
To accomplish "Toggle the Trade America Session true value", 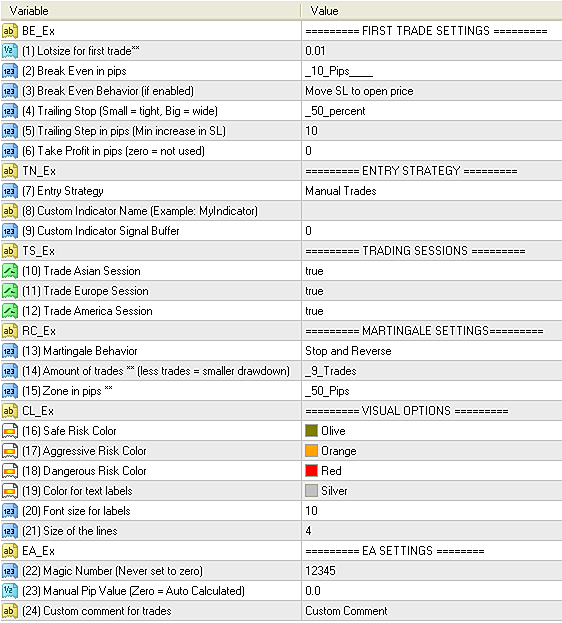I will [432, 311].
